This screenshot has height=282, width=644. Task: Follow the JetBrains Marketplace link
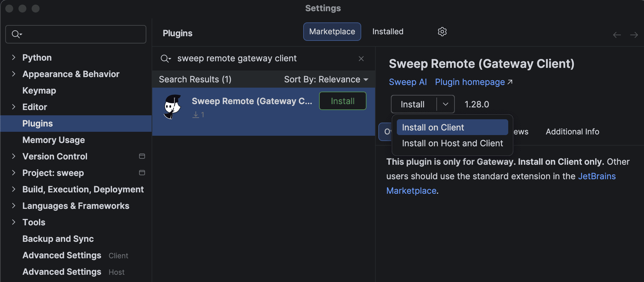(x=597, y=176)
